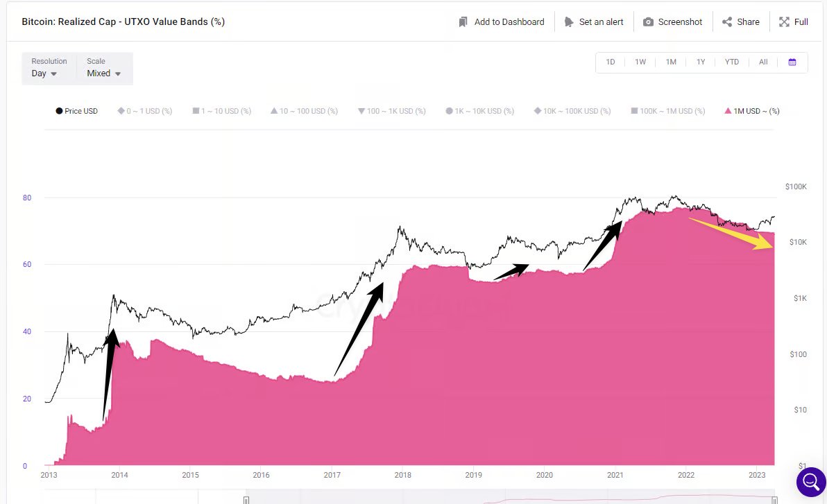Click the Share icon
The width and height of the screenshot is (827, 504).
click(x=727, y=22)
